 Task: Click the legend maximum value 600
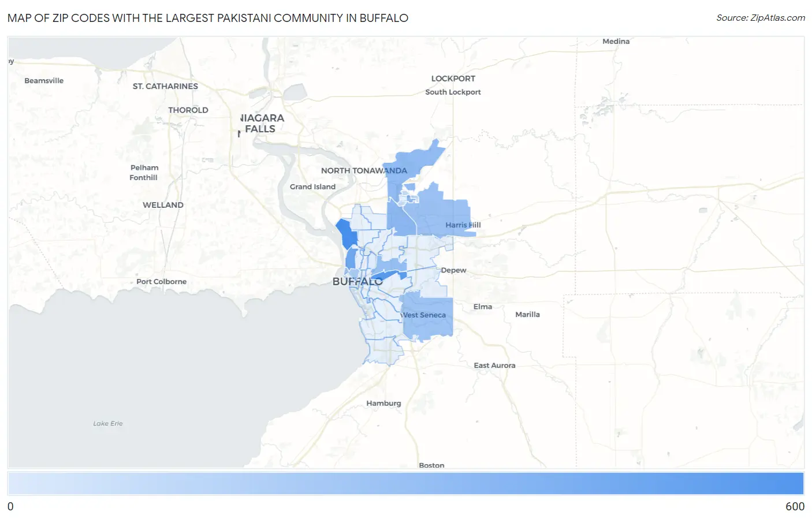coord(795,506)
